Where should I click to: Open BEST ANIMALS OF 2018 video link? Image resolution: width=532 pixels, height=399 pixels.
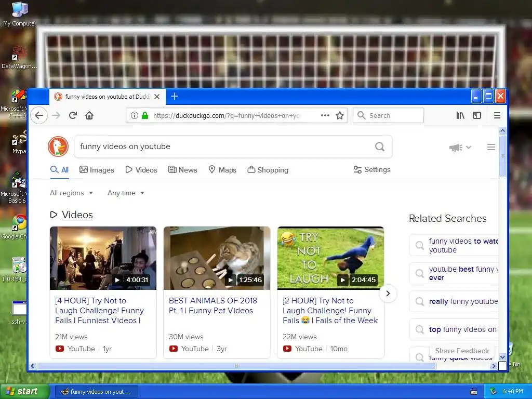click(x=212, y=305)
